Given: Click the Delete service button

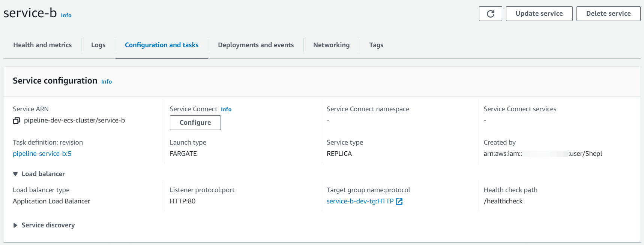Looking at the screenshot, I should [x=608, y=14].
